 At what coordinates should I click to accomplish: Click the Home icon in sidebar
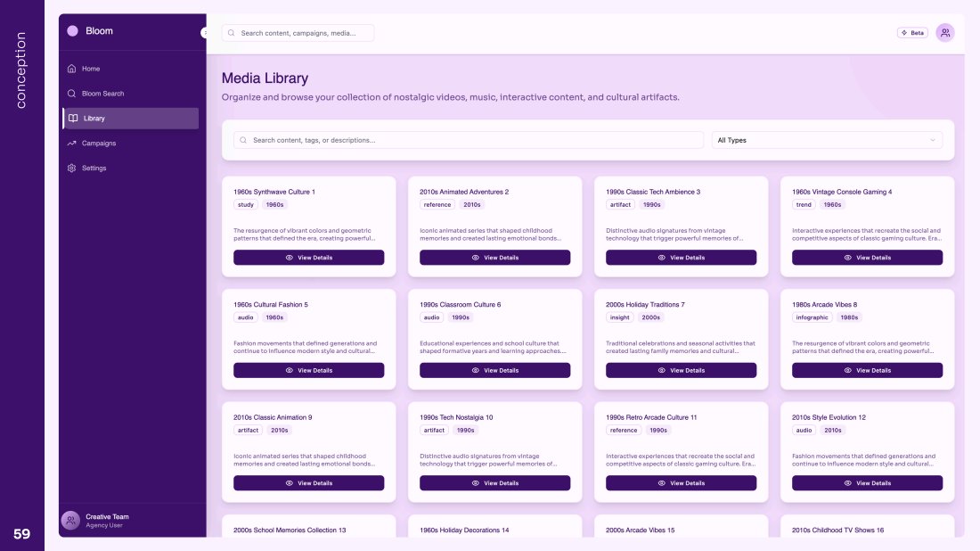72,69
